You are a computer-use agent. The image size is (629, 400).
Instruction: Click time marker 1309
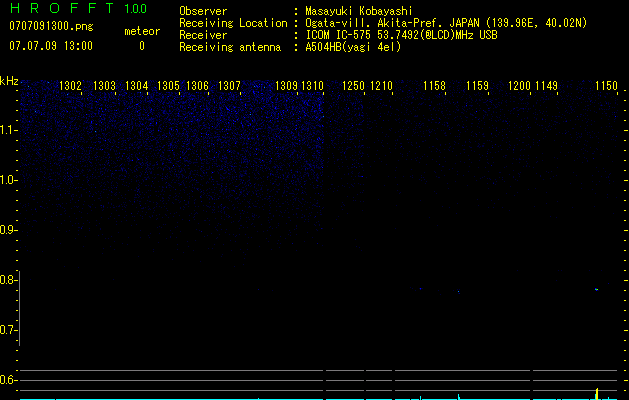tap(286, 86)
